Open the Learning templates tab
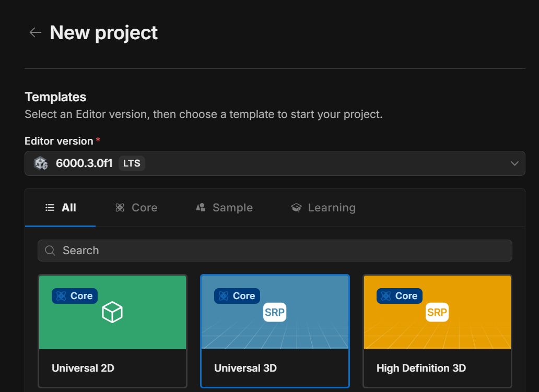This screenshot has height=392, width=539. coord(323,208)
